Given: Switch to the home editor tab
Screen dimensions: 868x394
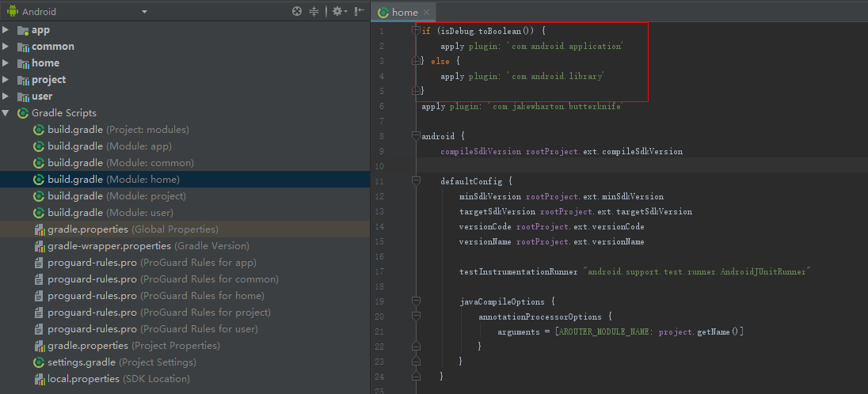Looking at the screenshot, I should point(405,13).
